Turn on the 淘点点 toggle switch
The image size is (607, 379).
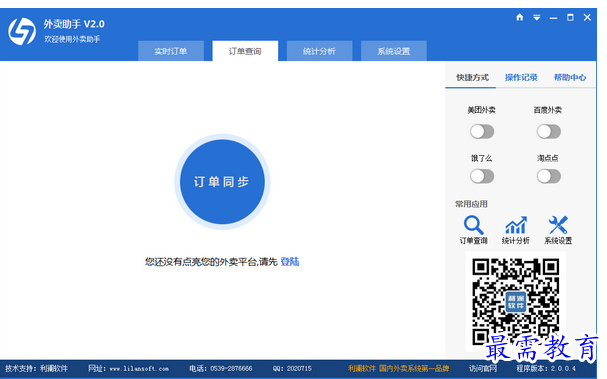pos(549,176)
